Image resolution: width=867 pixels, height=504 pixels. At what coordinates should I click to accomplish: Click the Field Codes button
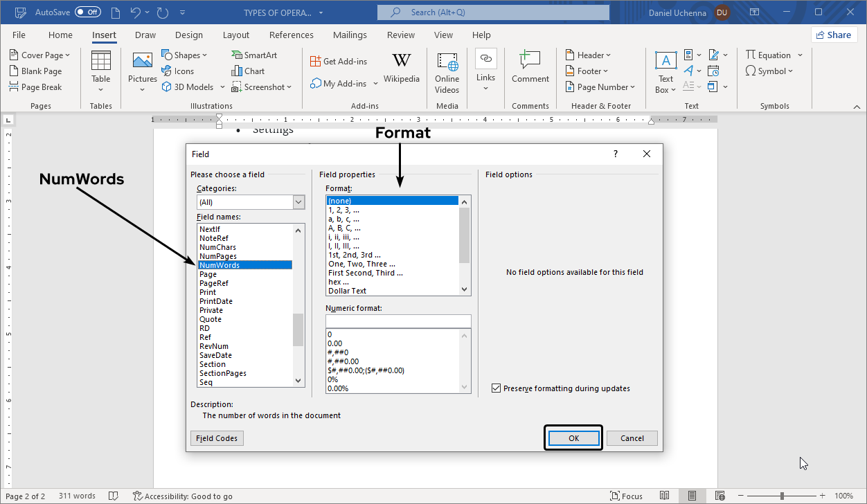(217, 438)
